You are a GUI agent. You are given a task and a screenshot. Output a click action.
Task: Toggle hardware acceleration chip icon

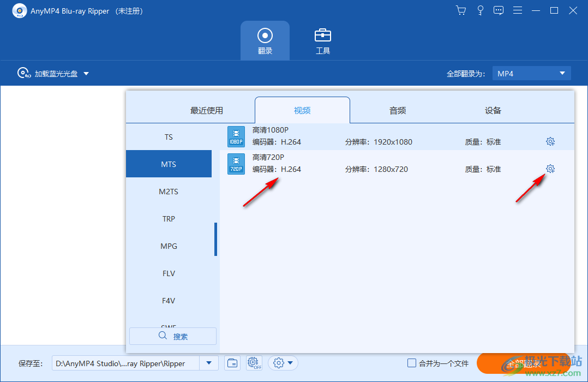254,363
